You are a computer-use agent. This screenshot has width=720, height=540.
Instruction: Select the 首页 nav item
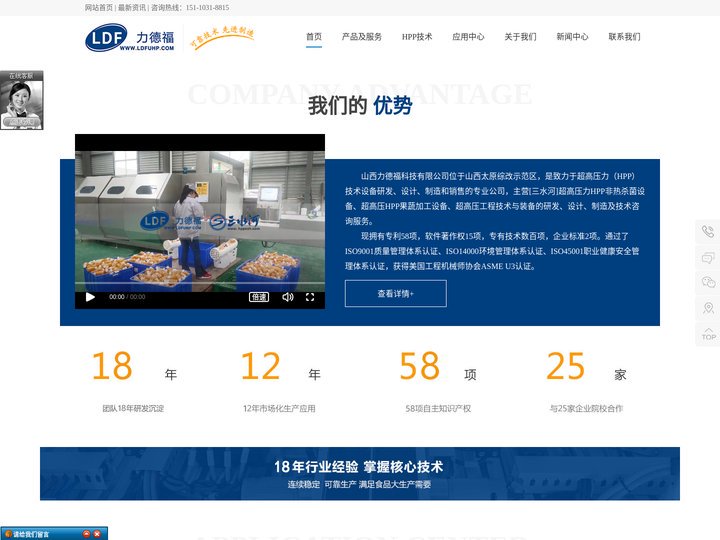[314, 37]
